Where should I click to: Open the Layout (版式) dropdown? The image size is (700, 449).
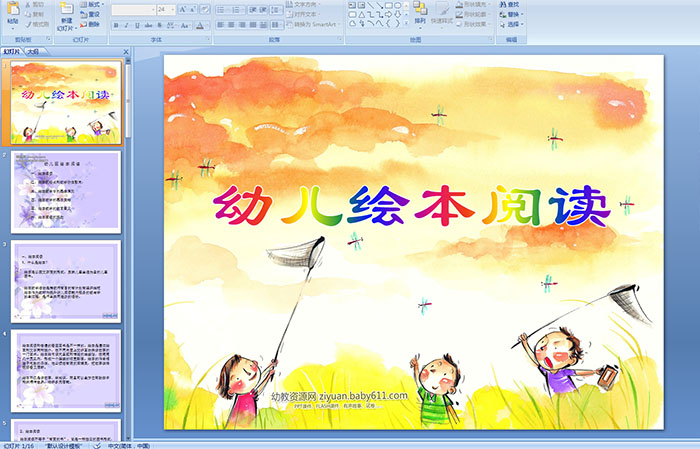pos(92,4)
